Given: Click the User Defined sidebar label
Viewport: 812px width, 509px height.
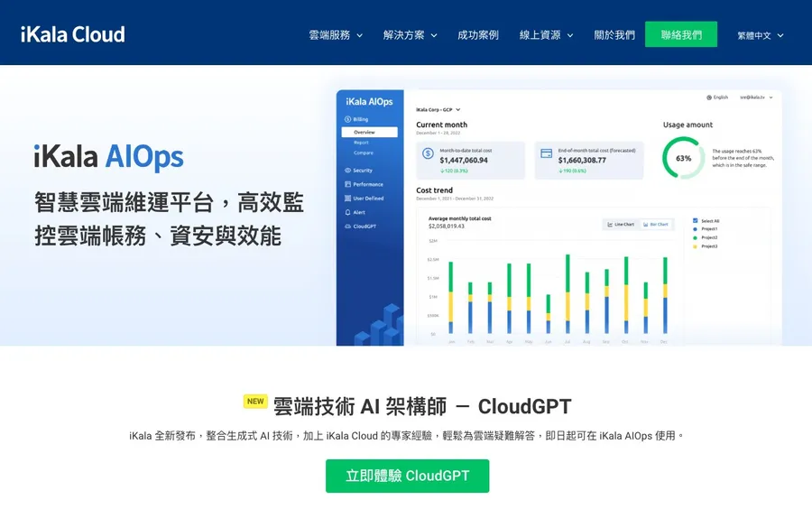Looking at the screenshot, I should (x=369, y=199).
